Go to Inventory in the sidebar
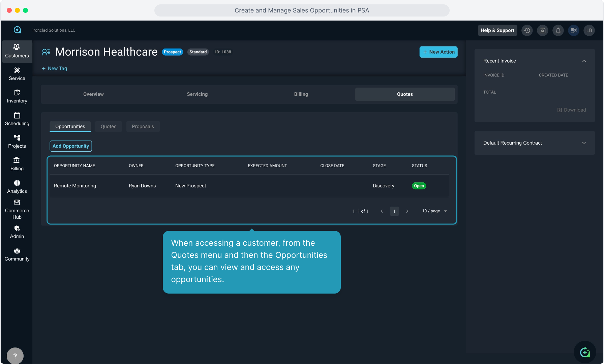 coord(17,96)
